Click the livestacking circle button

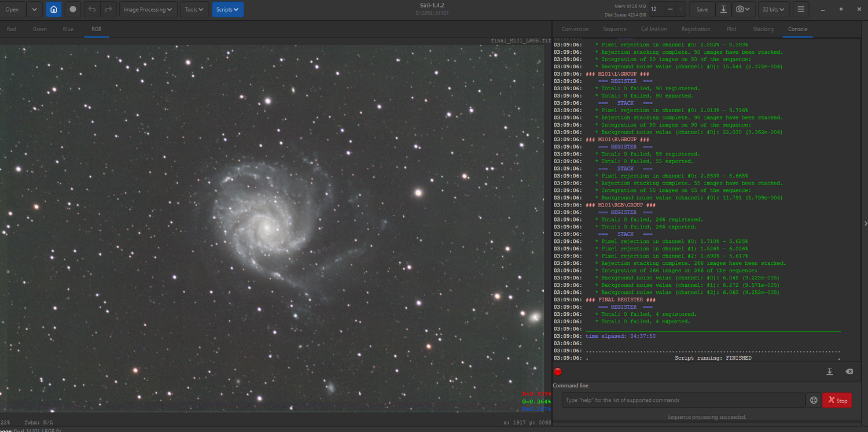pyautogui.click(x=72, y=9)
